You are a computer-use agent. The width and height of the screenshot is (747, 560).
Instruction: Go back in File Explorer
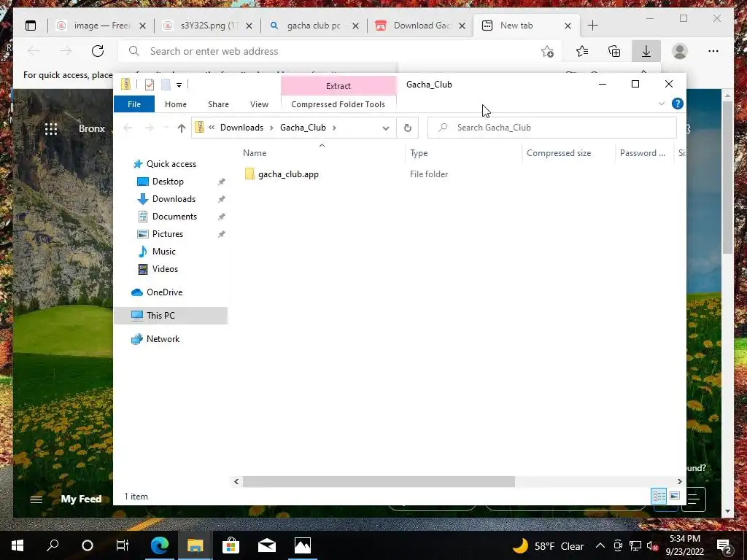point(128,128)
